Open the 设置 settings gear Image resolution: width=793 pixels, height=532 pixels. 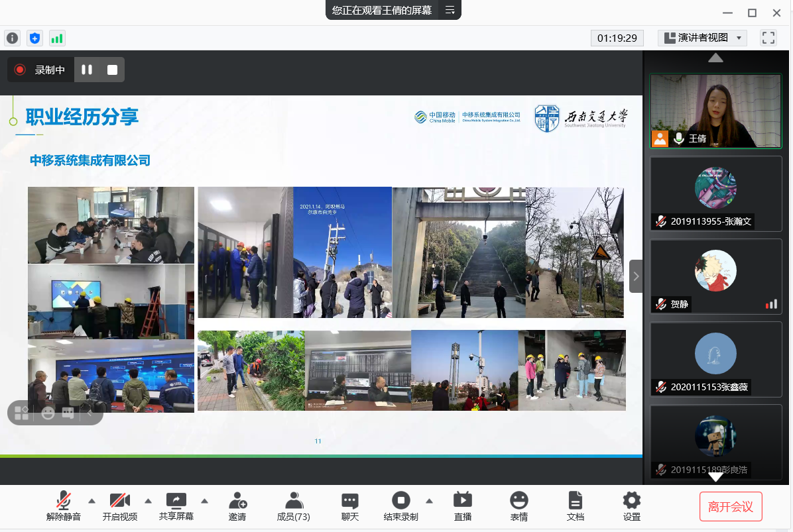632,507
